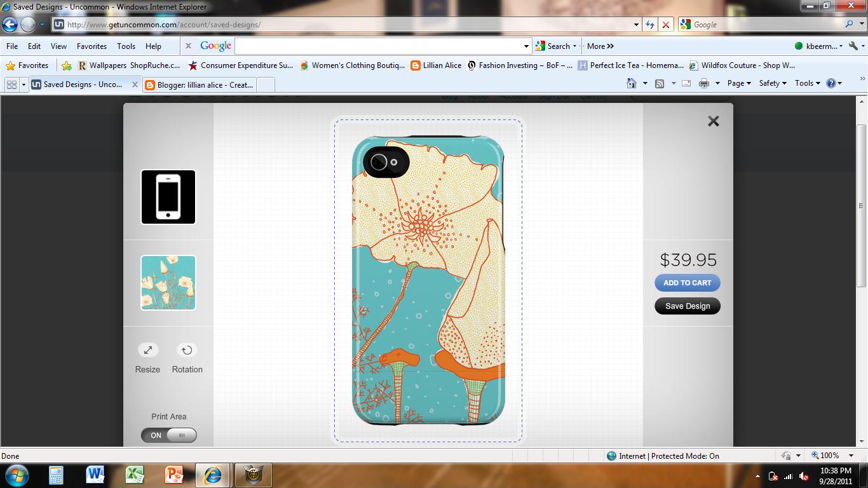Viewport: 868px width, 488px height.
Task: Toggle the Print Area switch
Action: 169,435
